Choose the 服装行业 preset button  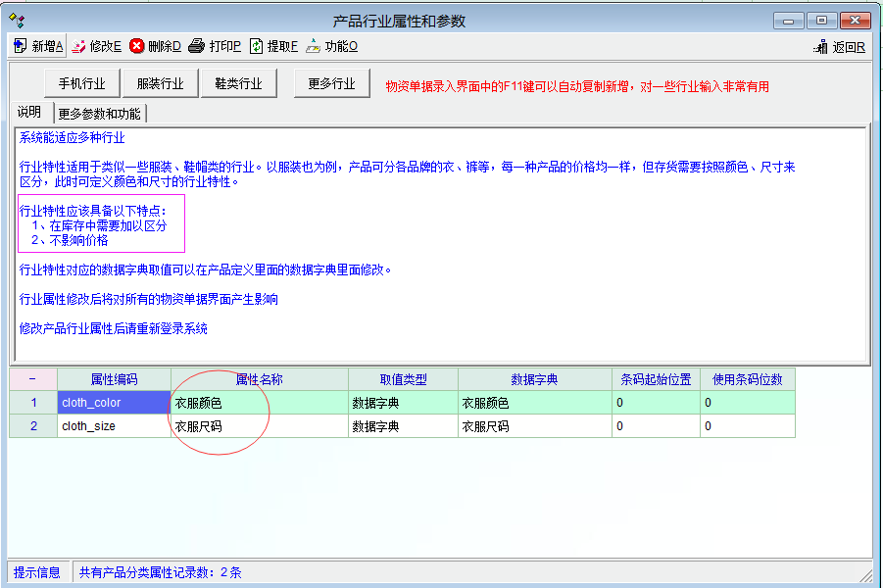[160, 83]
